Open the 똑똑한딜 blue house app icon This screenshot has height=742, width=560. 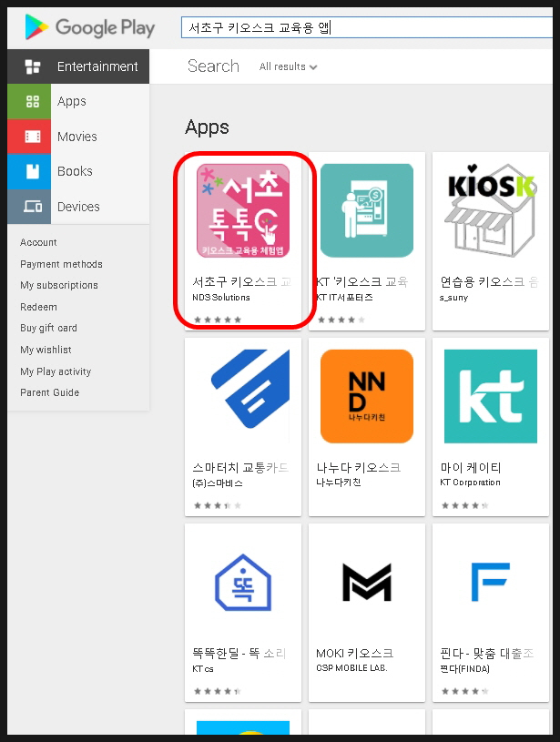tap(243, 583)
